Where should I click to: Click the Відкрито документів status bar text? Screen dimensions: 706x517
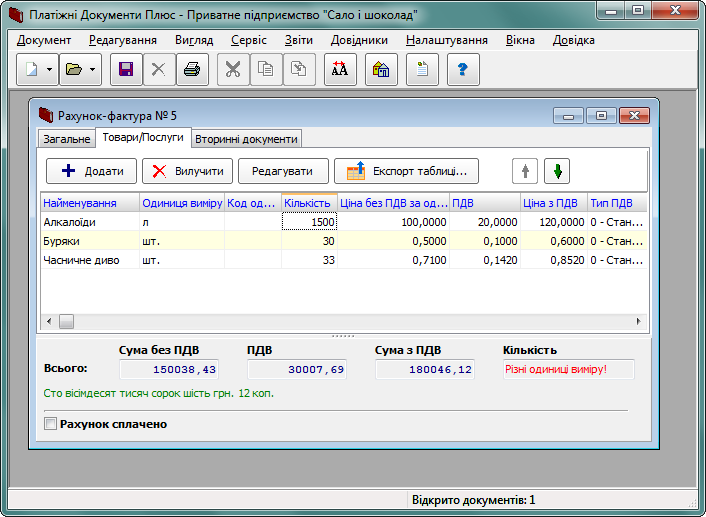point(474,500)
